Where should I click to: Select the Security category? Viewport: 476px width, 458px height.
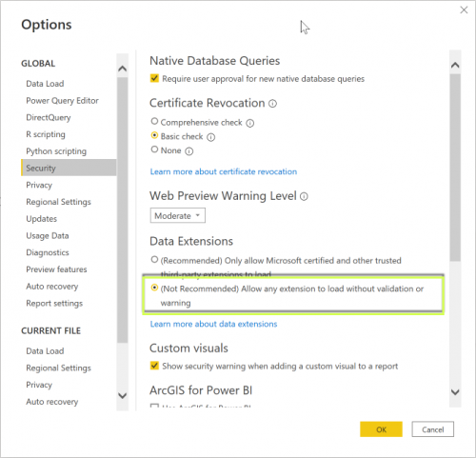click(69, 168)
